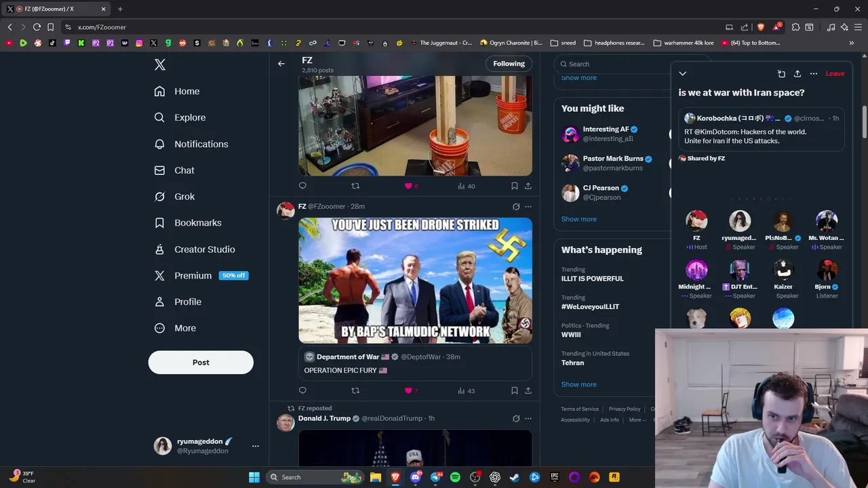Open the drone striked meme image

[415, 281]
